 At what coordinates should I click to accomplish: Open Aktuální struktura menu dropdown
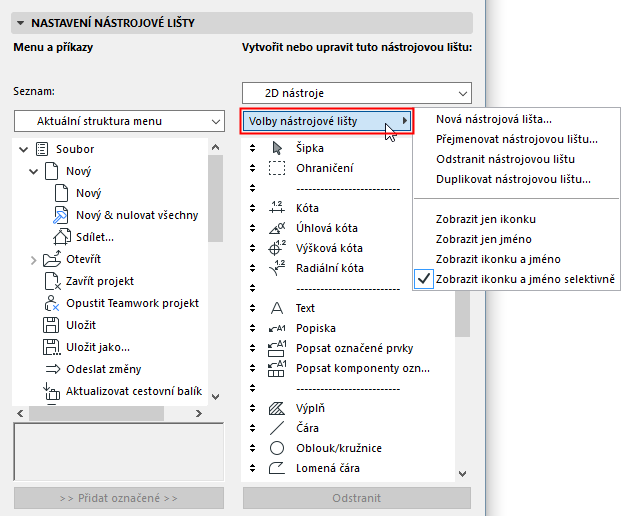[x=119, y=122]
